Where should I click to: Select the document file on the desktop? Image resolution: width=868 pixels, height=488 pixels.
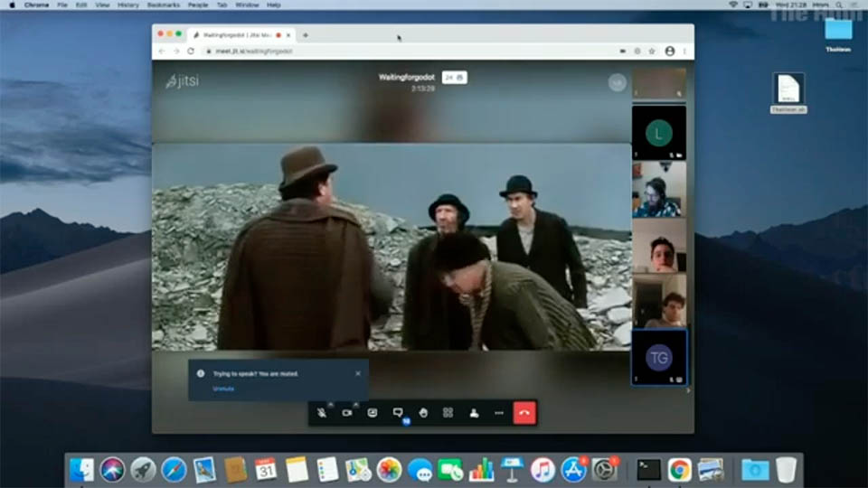pyautogui.click(x=788, y=89)
